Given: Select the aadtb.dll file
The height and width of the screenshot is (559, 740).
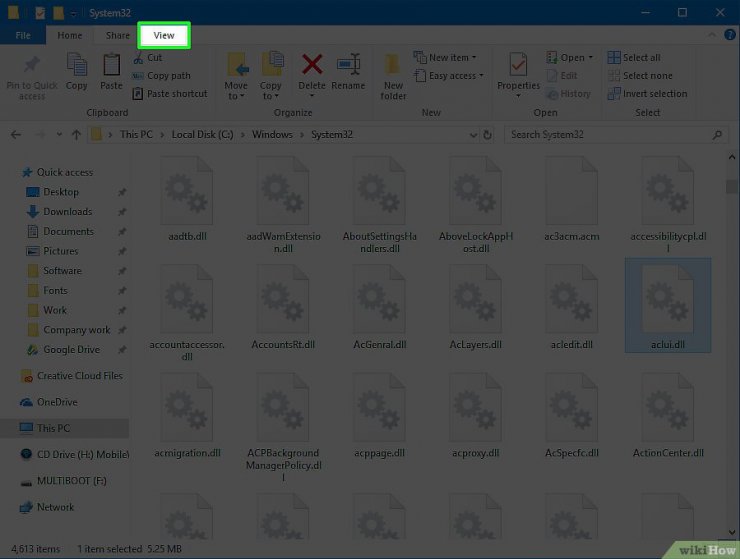Looking at the screenshot, I should [x=187, y=199].
